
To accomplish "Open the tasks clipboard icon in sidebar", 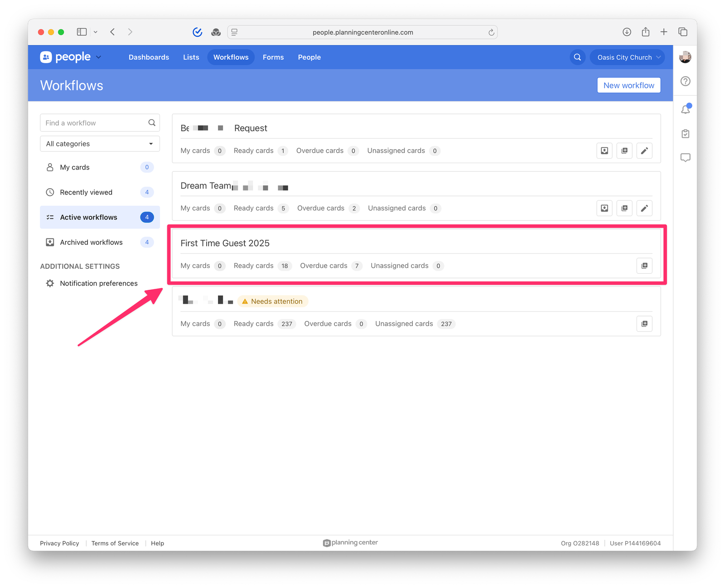I will pos(686,134).
